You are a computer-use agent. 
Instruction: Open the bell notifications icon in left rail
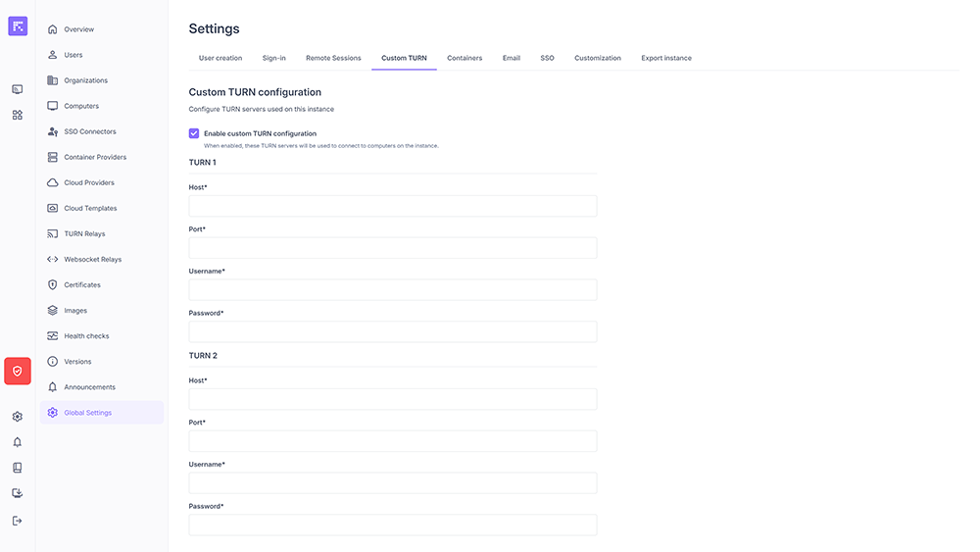click(18, 442)
